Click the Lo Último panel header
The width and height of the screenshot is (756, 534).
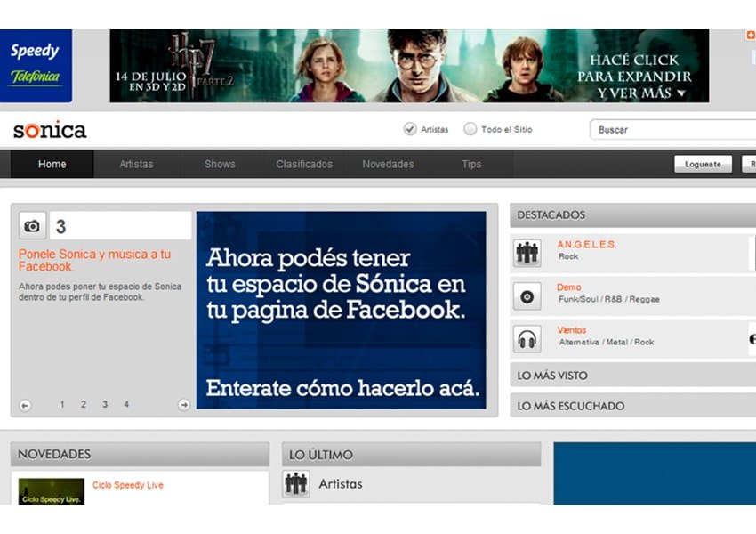coord(411,455)
